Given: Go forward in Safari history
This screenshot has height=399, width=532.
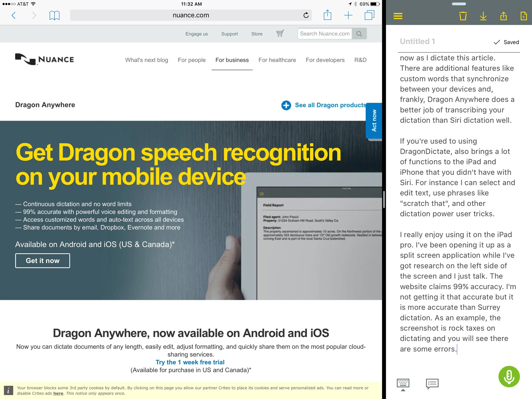Looking at the screenshot, I should point(34,16).
